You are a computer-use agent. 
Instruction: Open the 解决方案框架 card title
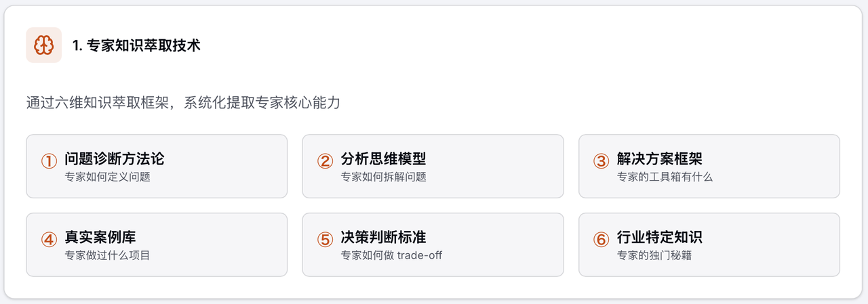[659, 159]
